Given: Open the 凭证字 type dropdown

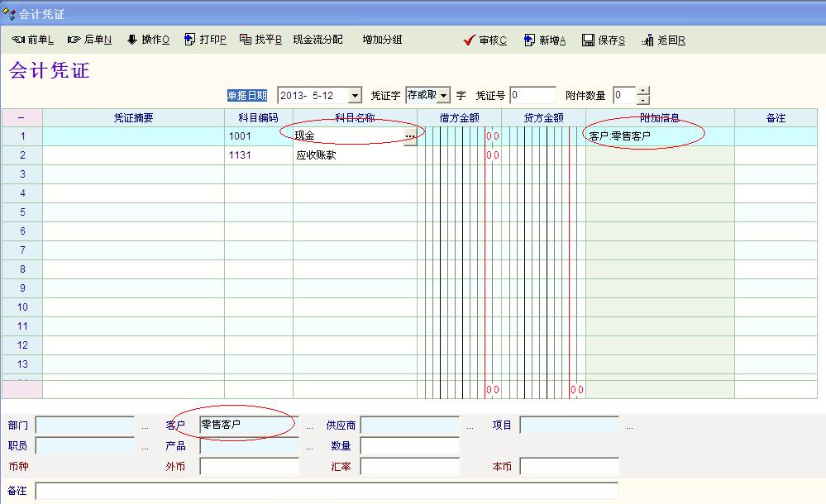Looking at the screenshot, I should click(444, 96).
